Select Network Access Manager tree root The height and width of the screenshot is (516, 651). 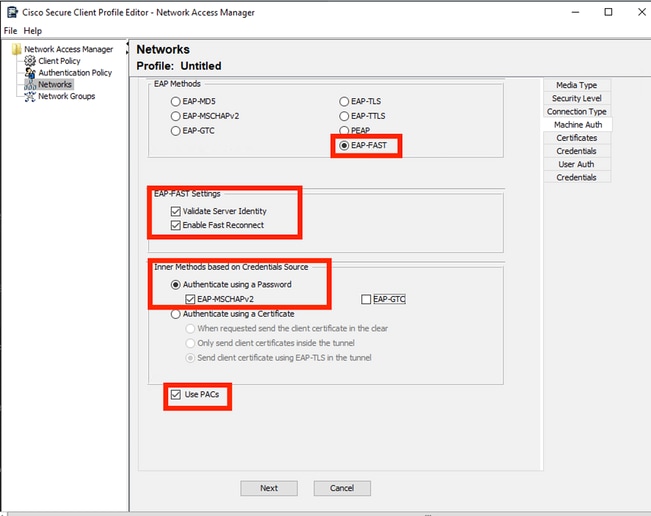point(69,49)
